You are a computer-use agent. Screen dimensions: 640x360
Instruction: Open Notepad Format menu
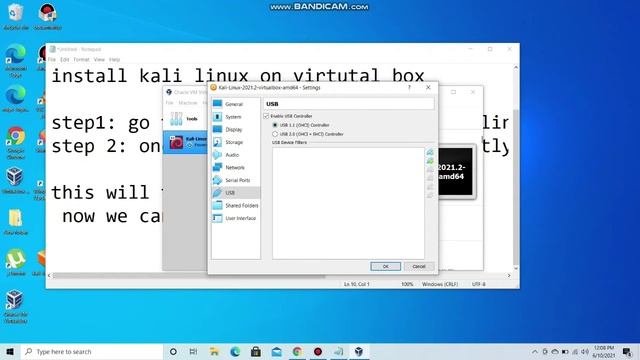coord(81,60)
